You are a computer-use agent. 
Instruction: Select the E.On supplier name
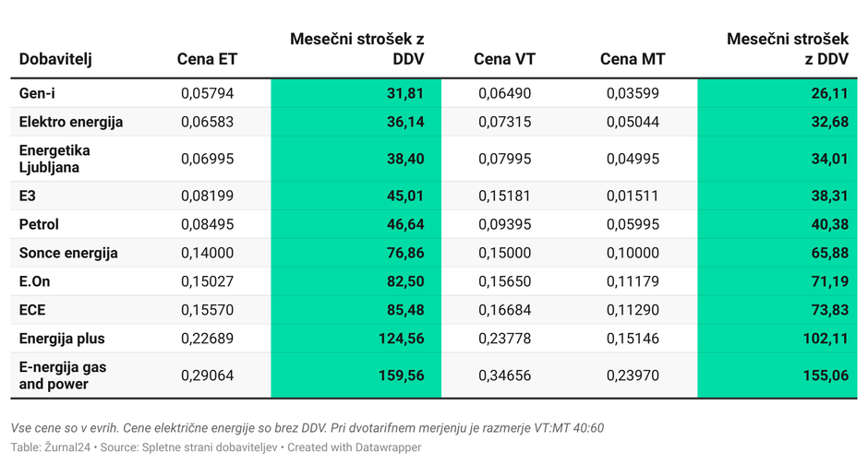click(35, 281)
